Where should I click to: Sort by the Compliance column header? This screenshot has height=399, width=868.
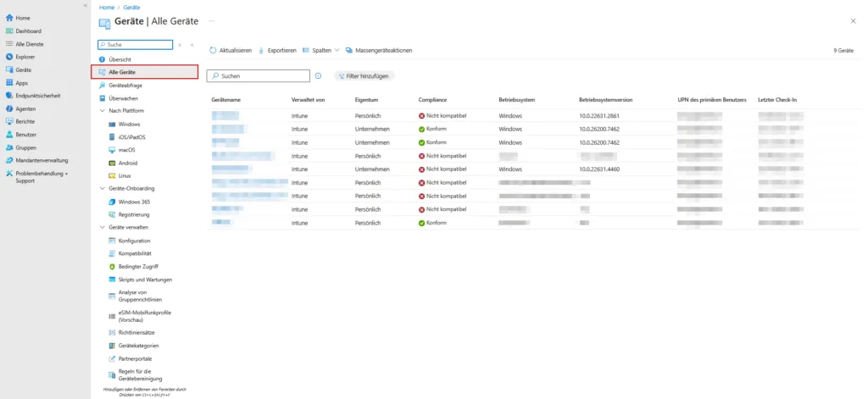click(432, 100)
